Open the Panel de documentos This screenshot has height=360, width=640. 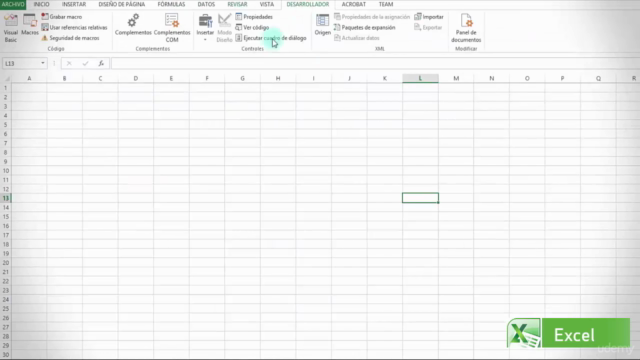pyautogui.click(x=466, y=28)
